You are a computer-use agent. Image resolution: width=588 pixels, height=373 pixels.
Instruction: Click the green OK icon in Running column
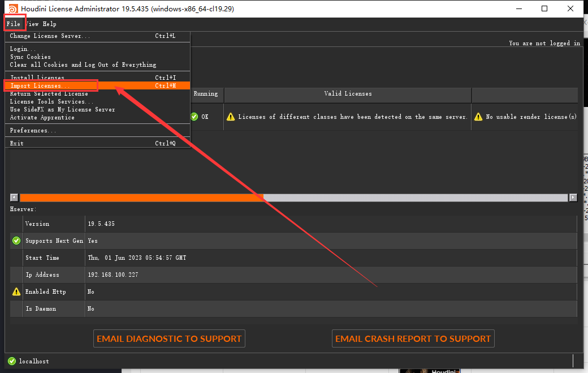(194, 117)
